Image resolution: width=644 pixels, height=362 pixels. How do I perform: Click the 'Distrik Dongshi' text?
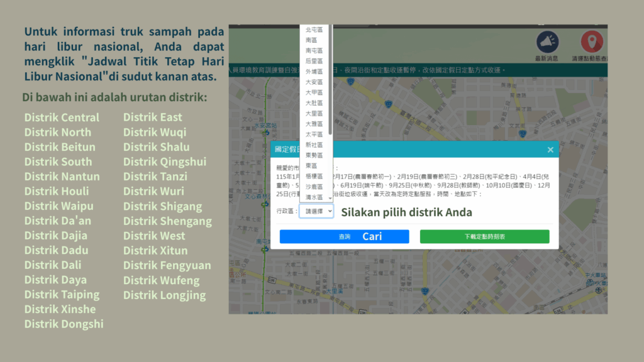[x=64, y=324]
